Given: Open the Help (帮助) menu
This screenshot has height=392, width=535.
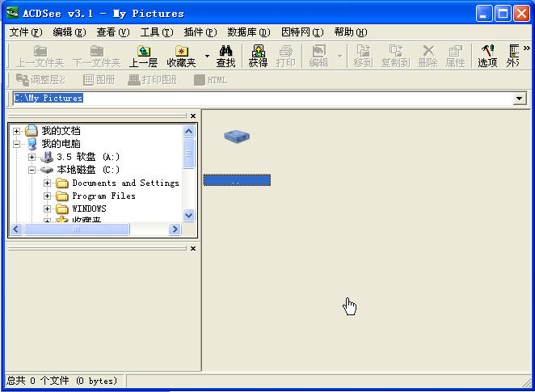Looking at the screenshot, I should (351, 32).
